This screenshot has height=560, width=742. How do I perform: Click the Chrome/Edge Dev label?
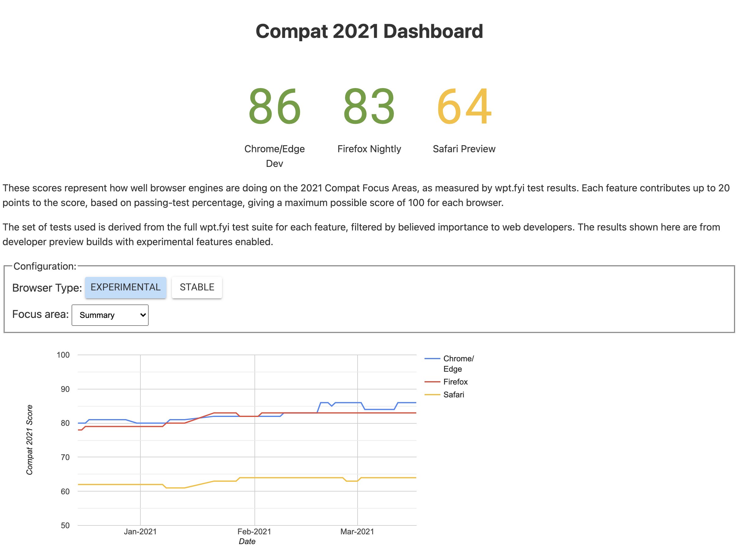click(274, 156)
